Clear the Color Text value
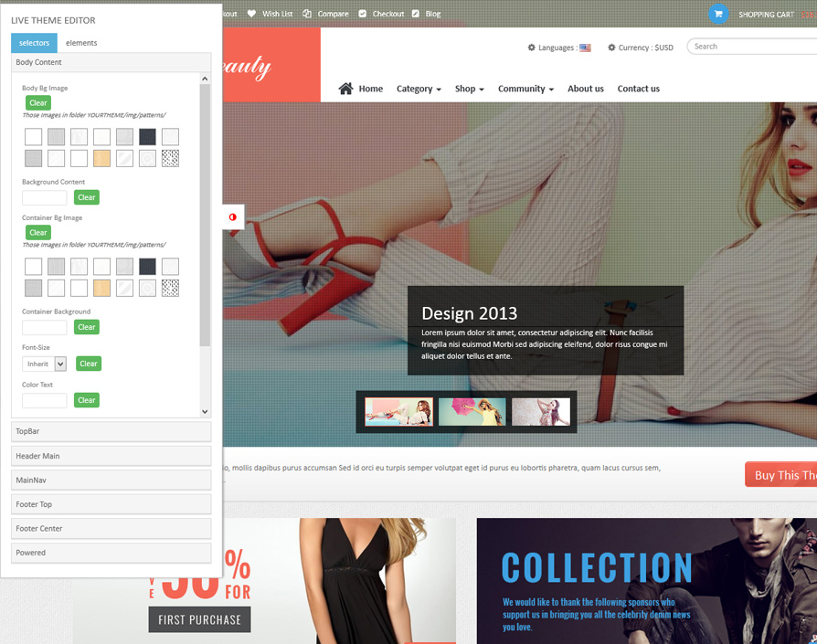The height and width of the screenshot is (644, 817). pos(87,400)
